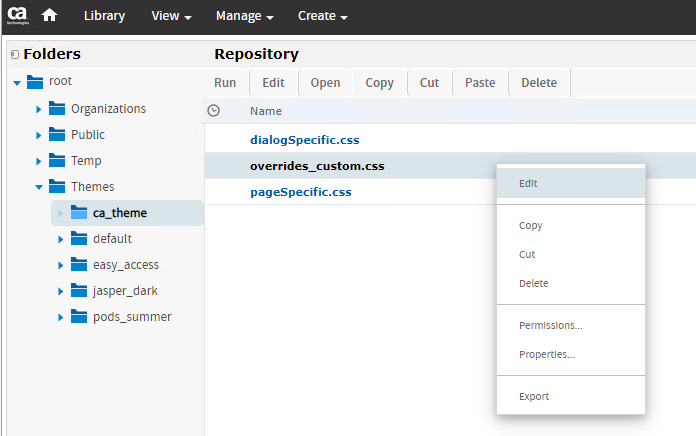The image size is (696, 436).
Task: Expand the Public folder node
Action: [x=38, y=135]
